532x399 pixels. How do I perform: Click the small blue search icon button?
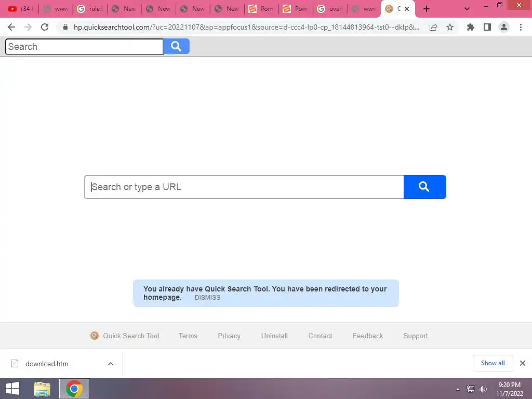[x=176, y=46]
